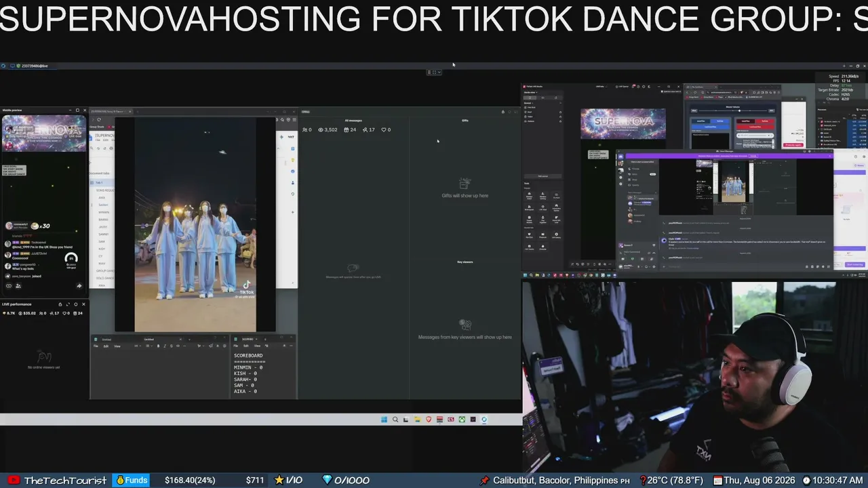
Task: Click the share arrow in Mobile preview
Action: tap(79, 286)
